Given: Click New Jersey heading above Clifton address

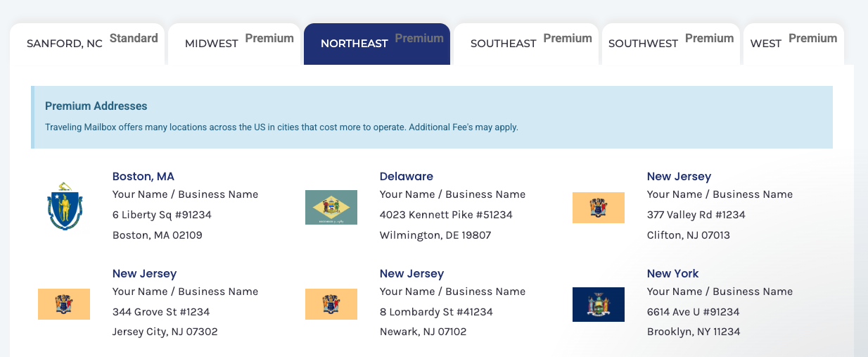Looking at the screenshot, I should coord(679,176).
